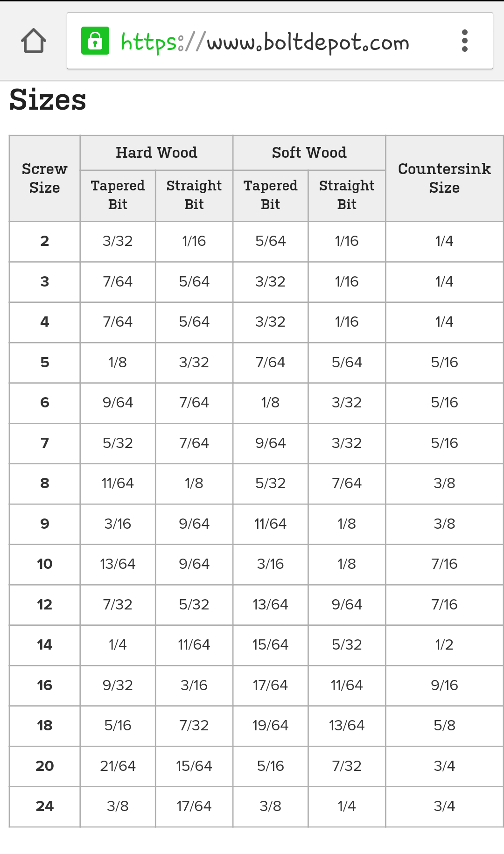Tap the 9/16 countersink cell
The image size is (504, 854).
coord(444,686)
